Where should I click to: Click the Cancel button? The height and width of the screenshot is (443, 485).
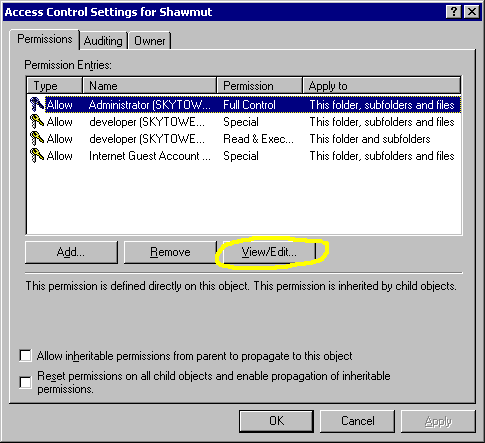point(357,421)
